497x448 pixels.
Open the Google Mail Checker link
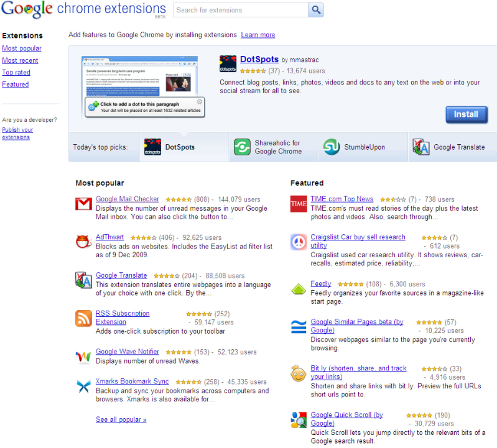point(128,199)
